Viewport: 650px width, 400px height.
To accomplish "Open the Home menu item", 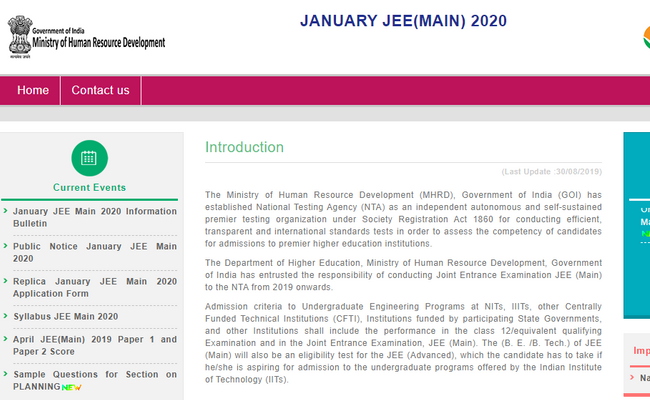I will pos(32,90).
